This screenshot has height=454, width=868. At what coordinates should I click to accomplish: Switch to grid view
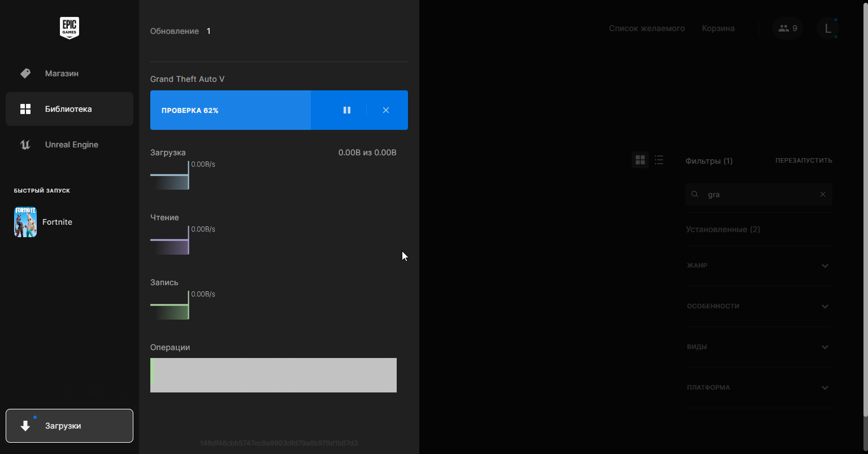click(640, 160)
